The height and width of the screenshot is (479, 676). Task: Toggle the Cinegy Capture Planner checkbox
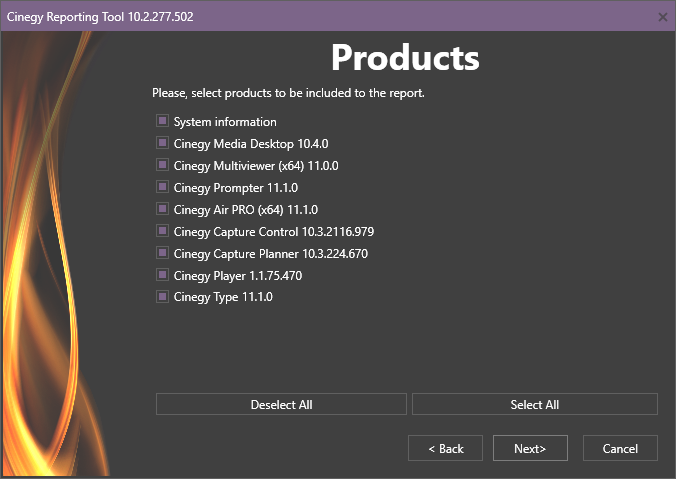click(163, 253)
